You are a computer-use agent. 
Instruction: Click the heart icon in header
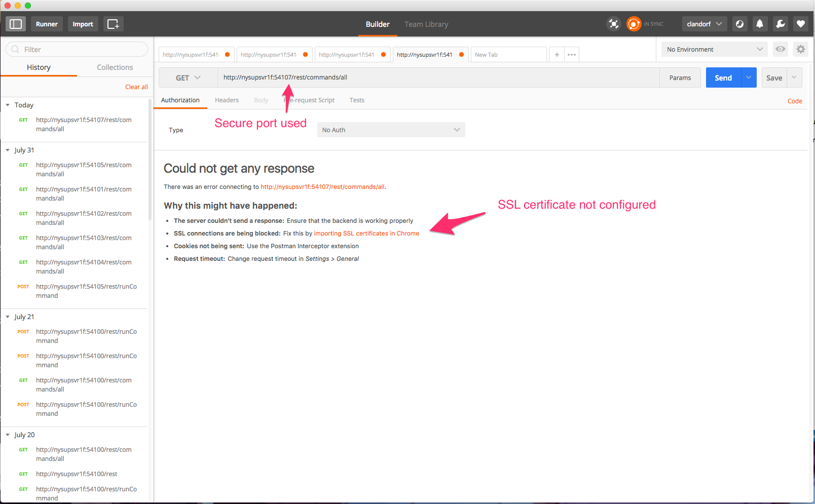click(x=800, y=24)
